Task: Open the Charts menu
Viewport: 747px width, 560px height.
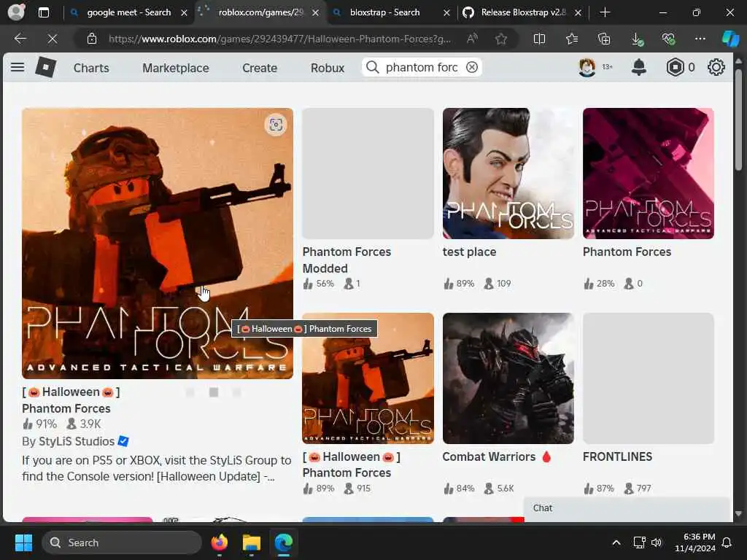Action: tap(91, 68)
